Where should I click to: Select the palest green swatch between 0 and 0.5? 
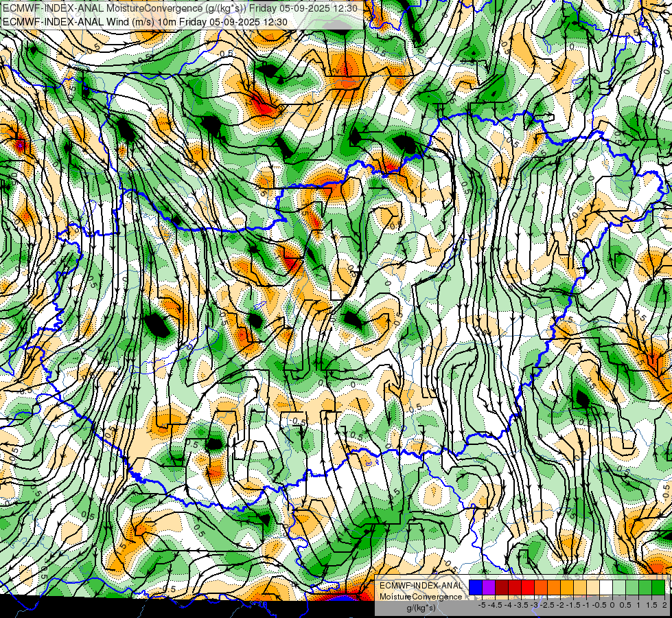pos(619,587)
